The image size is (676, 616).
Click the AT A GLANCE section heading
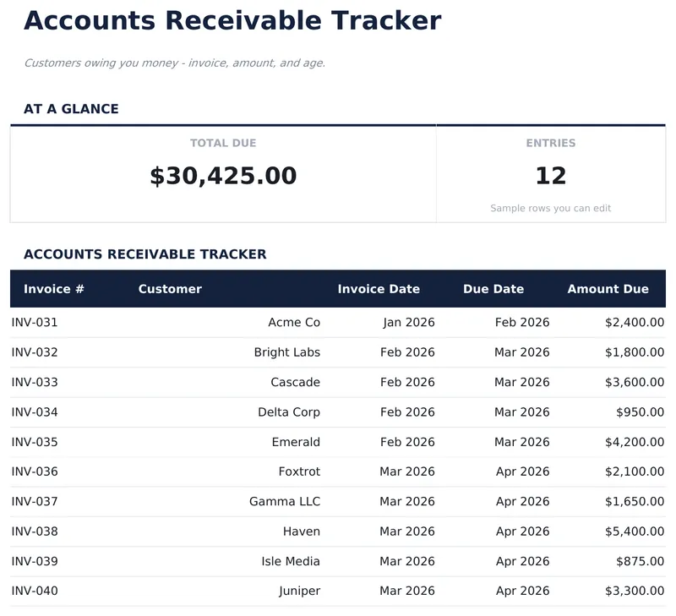tap(72, 108)
